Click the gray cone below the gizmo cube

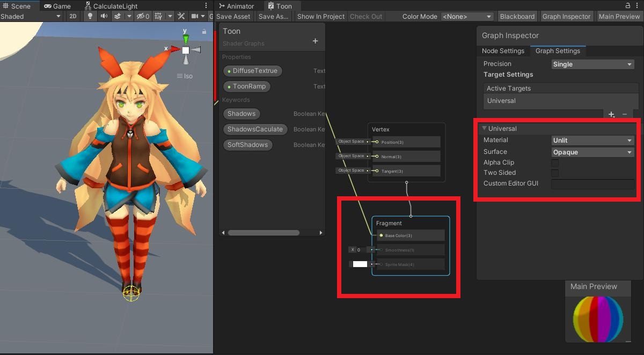[x=186, y=60]
